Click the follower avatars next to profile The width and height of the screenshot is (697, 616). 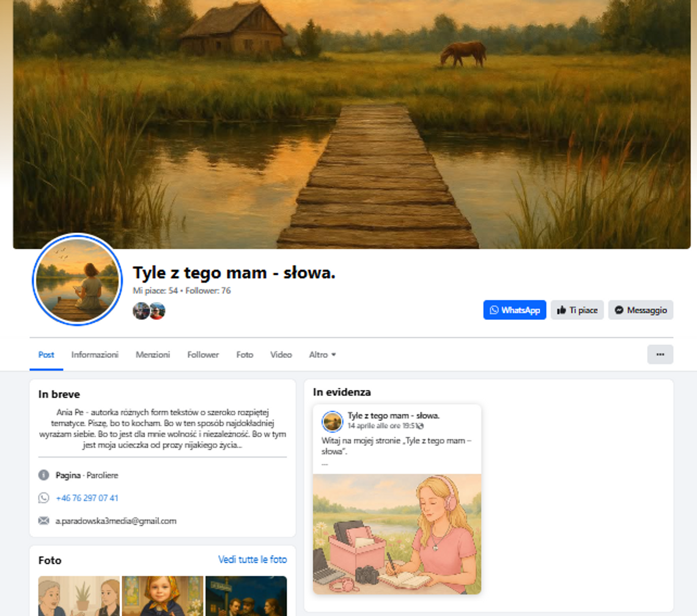149,311
